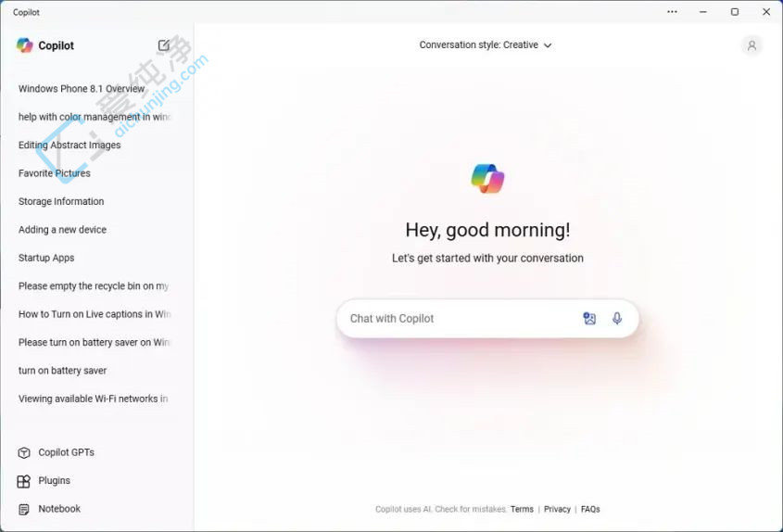Expand the Conversation style dropdown
Screen dimensions: 783x532
tap(486, 45)
